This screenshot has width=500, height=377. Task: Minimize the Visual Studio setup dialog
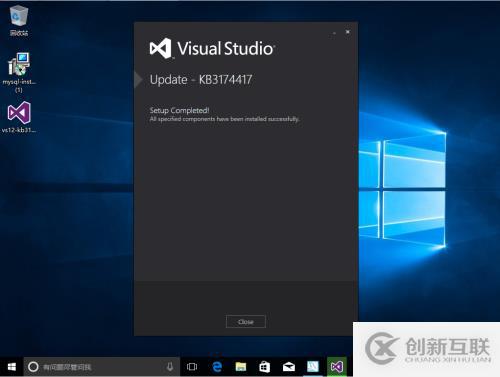tap(334, 33)
